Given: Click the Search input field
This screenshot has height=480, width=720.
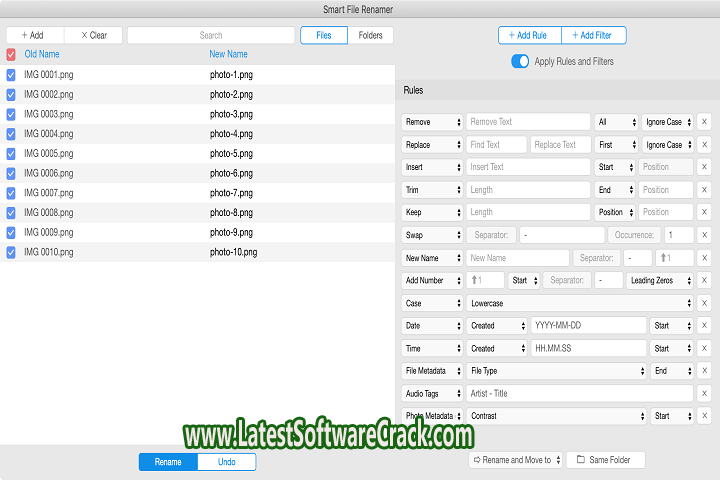Looking at the screenshot, I should [x=211, y=35].
